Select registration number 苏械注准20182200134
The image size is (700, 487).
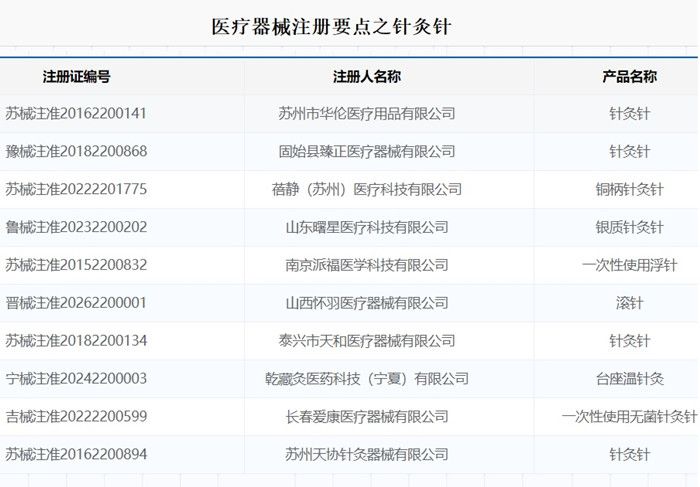(76, 341)
